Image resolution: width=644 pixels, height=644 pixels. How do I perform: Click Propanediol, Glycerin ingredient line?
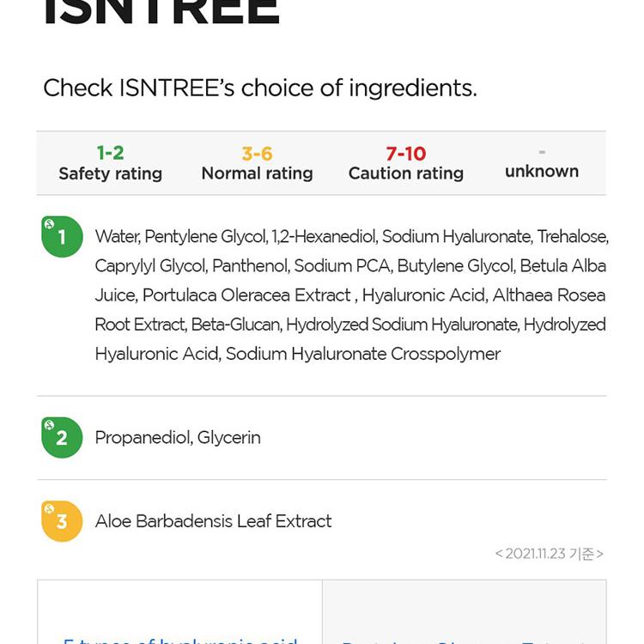(x=178, y=438)
